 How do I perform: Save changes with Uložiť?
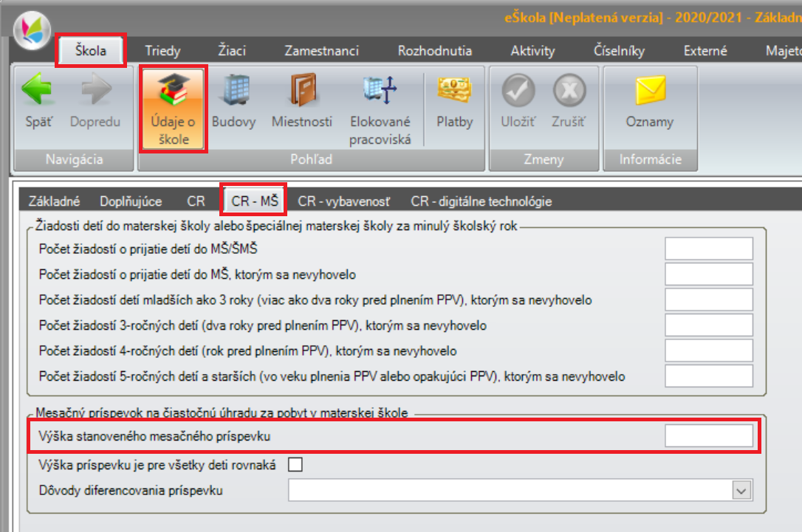[518, 100]
